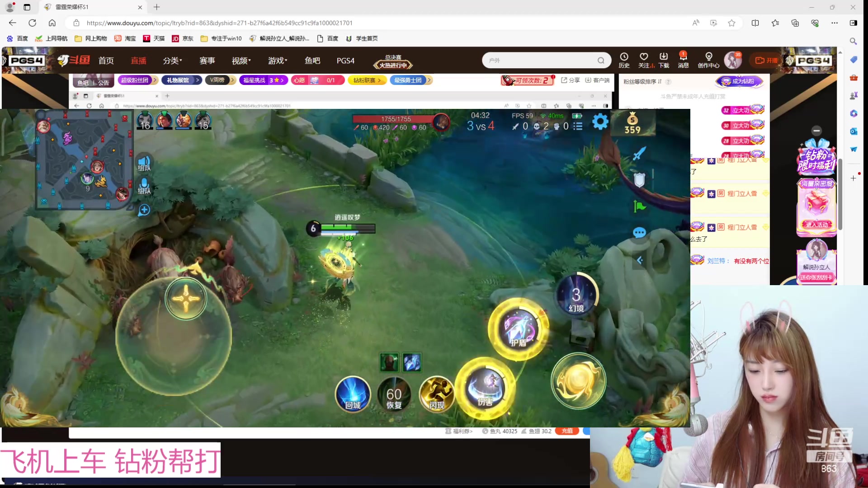The image size is (868, 488).
Task: Click the browser address bar URL
Action: (220, 23)
